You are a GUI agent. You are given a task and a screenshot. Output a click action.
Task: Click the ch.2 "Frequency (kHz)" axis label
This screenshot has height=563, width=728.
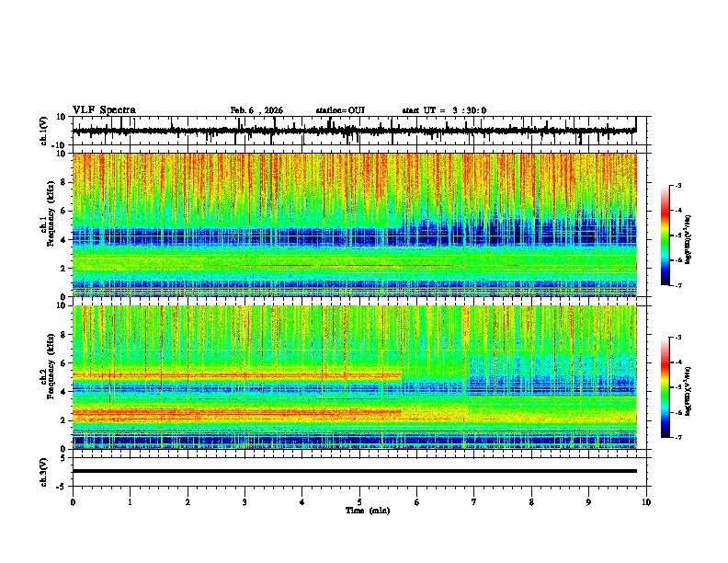point(51,366)
